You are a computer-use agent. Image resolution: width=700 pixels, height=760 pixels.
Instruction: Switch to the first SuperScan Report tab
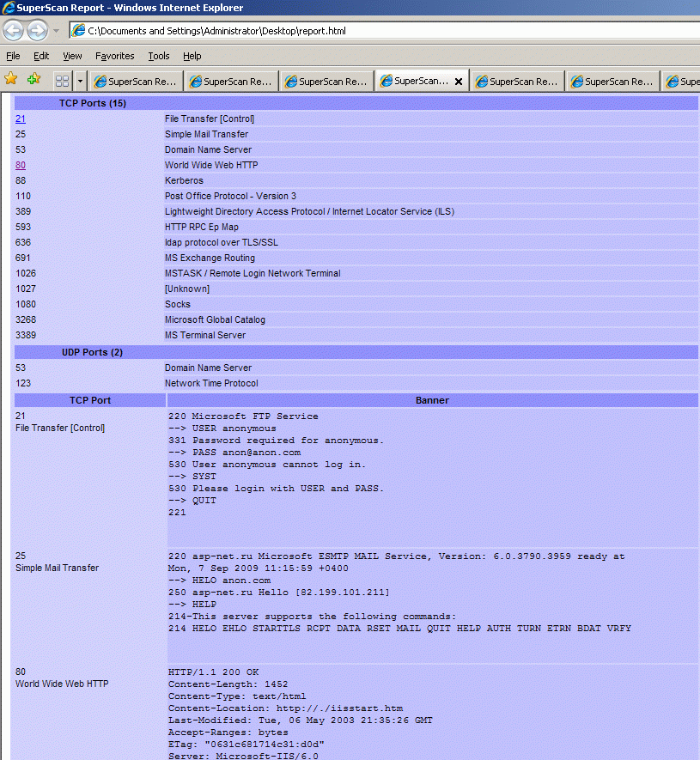pos(136,82)
